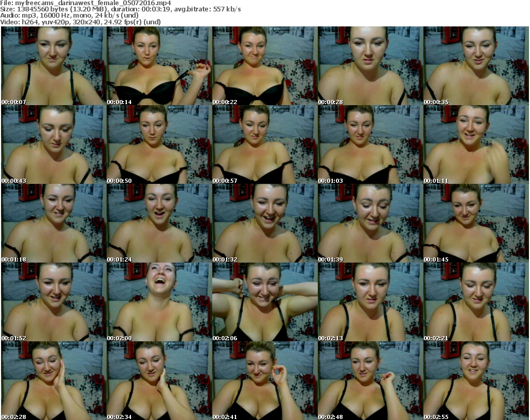This screenshot has width=530, height=420.
Task: Choose the thumbnail timestamped 00:01:52
Action: 54,302
